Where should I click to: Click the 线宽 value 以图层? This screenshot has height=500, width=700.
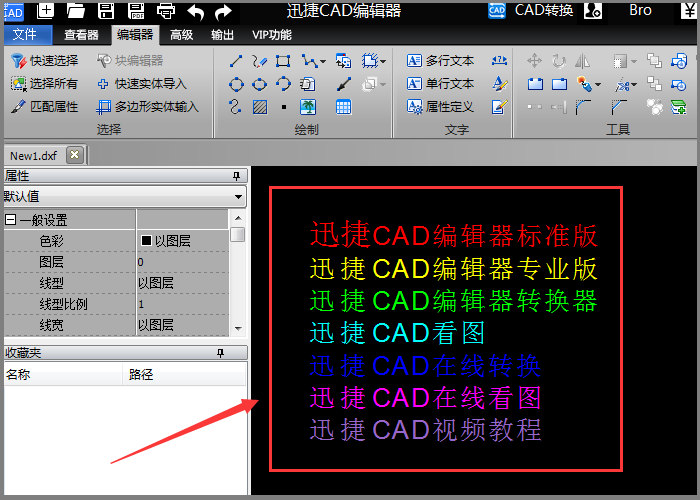pyautogui.click(x=183, y=325)
